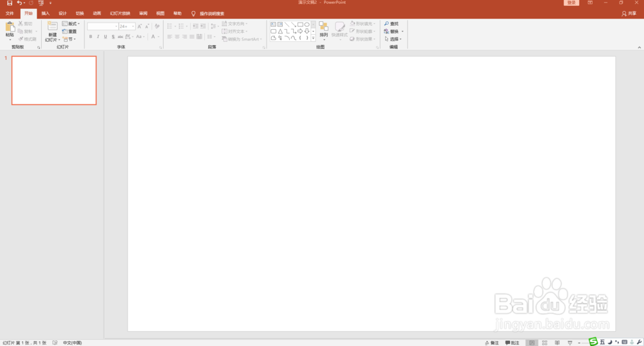Image resolution: width=644 pixels, height=346 pixels.
Task: Click the font name combo box
Action: (102, 26)
